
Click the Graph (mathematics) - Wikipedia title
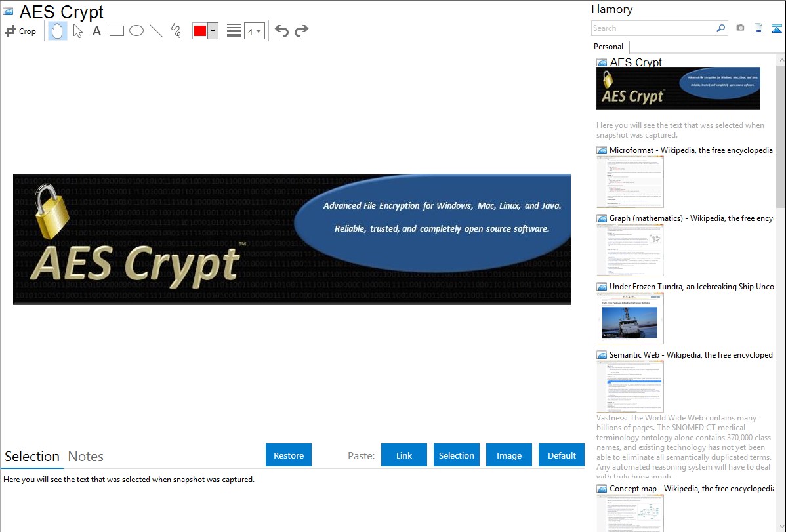[692, 218]
